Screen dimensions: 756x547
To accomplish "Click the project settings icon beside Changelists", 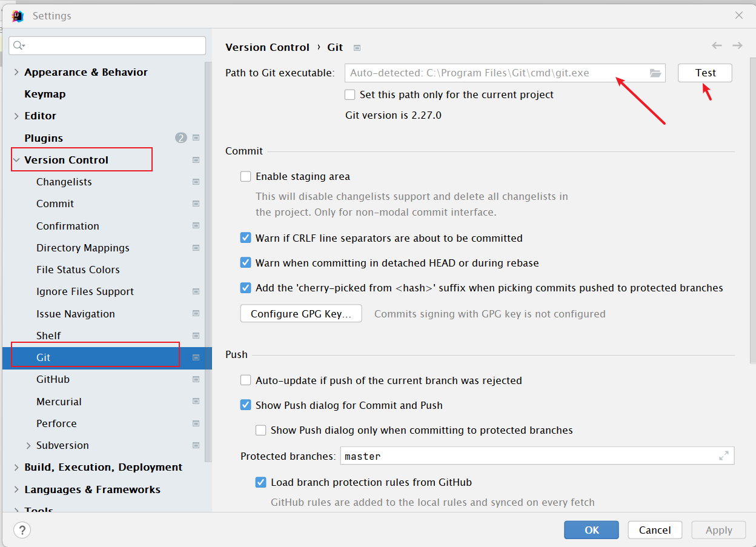I will click(196, 182).
